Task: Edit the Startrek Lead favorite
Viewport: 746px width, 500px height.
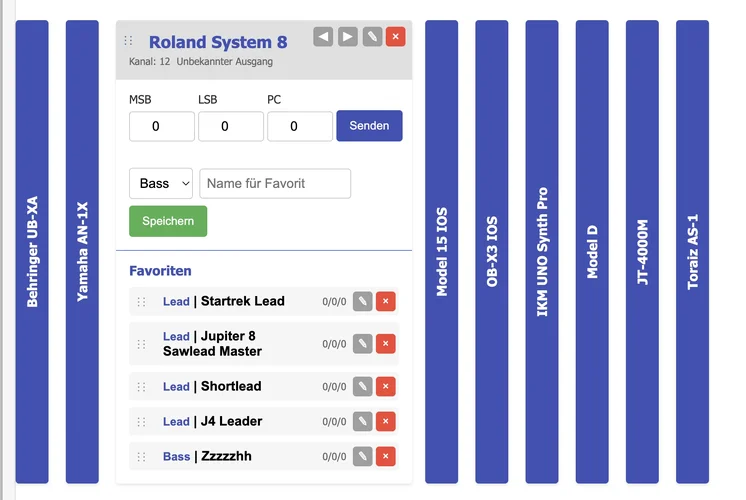Action: pos(362,301)
